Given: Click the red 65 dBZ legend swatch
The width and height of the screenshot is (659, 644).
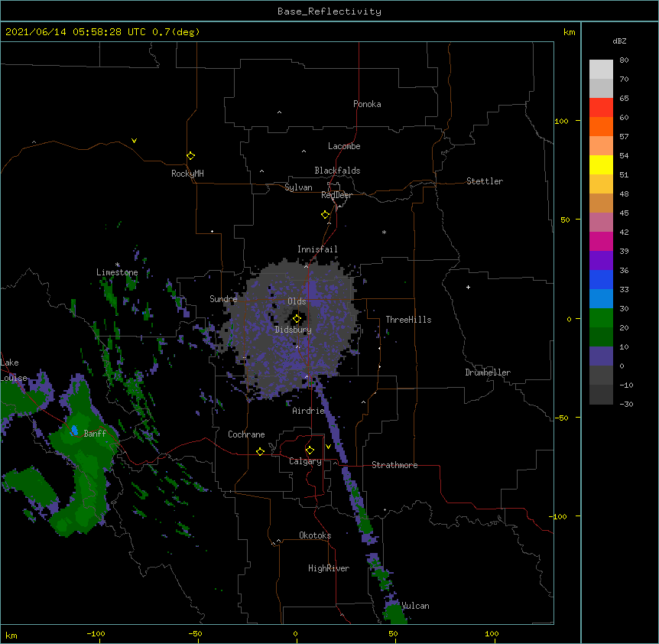Looking at the screenshot, I should (x=601, y=108).
